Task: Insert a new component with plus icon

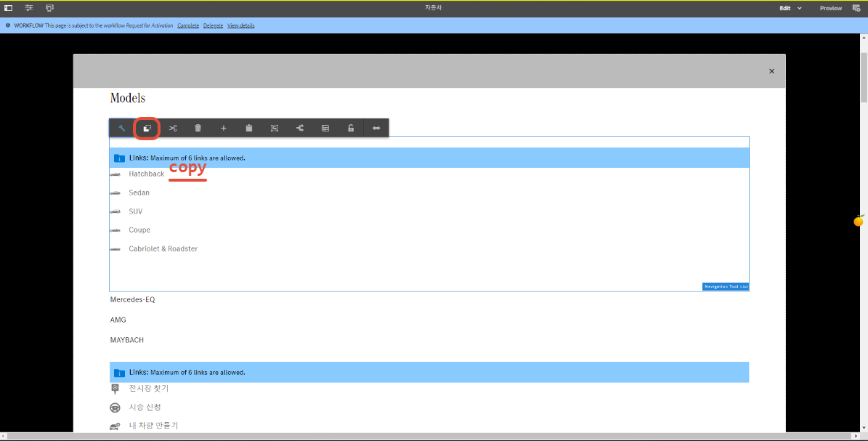Action: [224, 128]
